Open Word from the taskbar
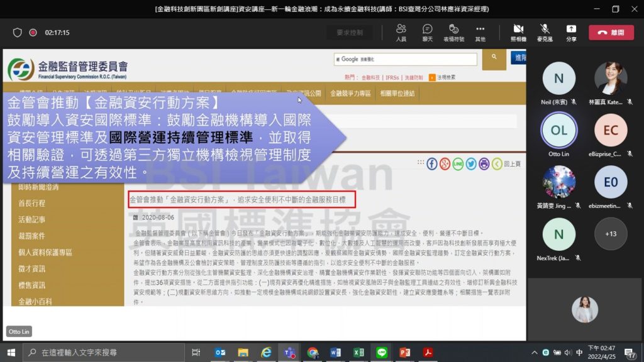 pos(336,353)
